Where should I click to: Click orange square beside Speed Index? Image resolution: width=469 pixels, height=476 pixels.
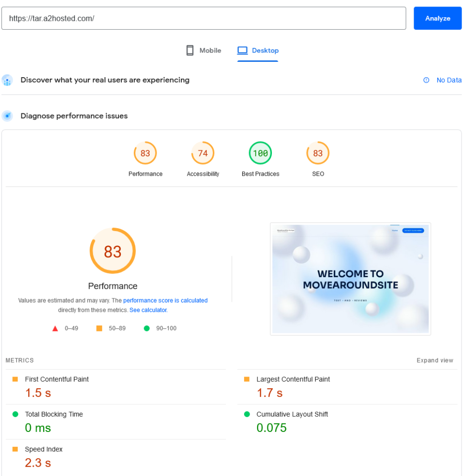coord(15,449)
